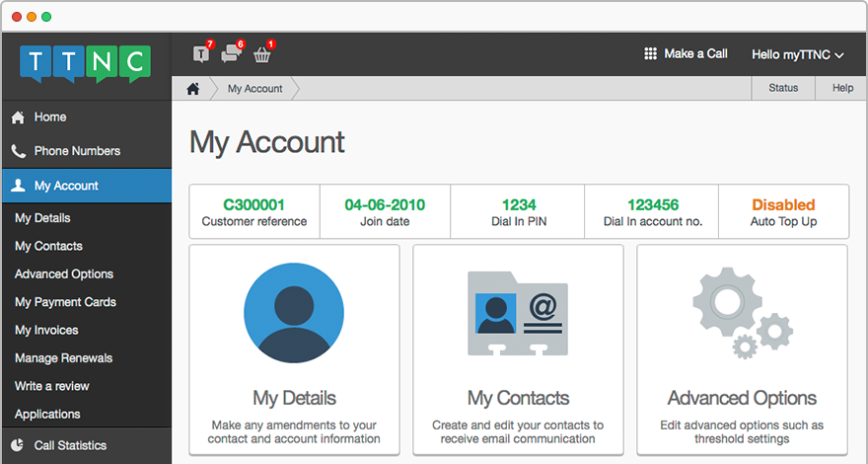Open the shopping basket icon
The height and width of the screenshot is (464, 868).
tap(261, 55)
